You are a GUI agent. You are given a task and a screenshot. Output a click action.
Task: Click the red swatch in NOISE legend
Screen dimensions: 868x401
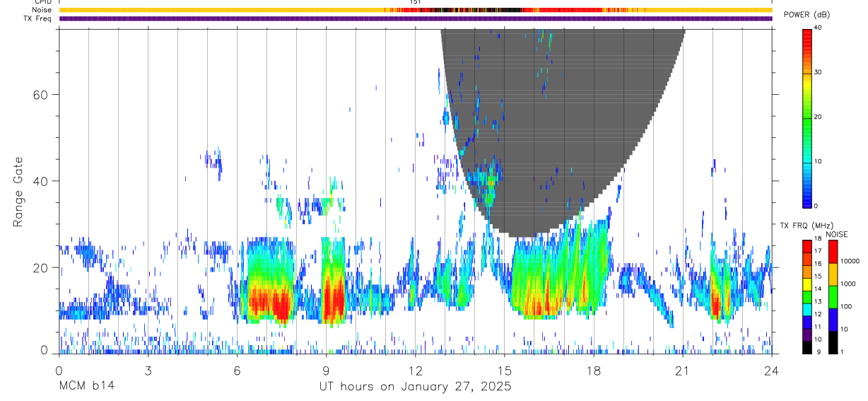point(833,252)
